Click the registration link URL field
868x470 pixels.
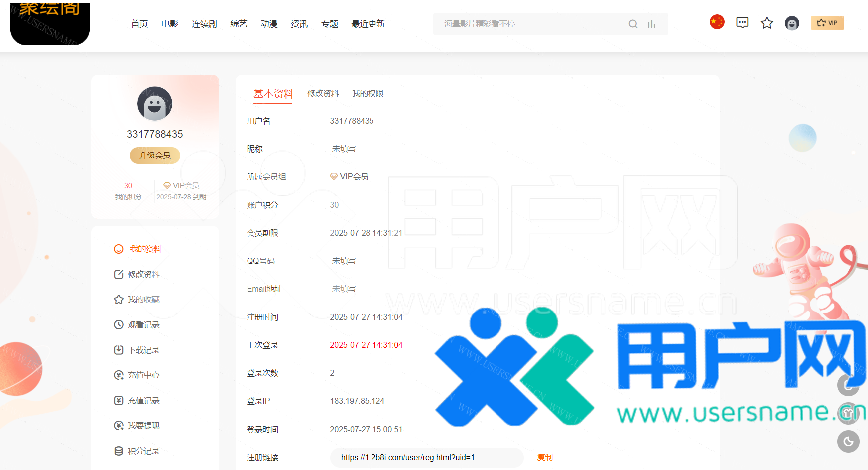(426, 457)
